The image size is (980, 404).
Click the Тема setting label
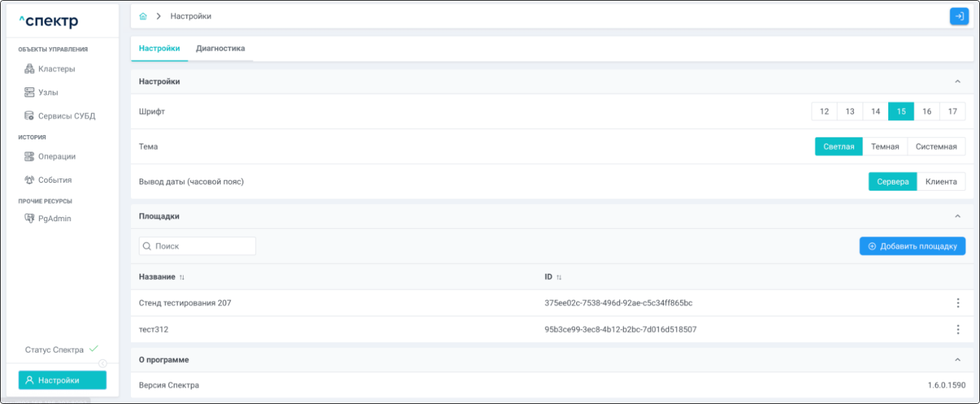click(148, 147)
